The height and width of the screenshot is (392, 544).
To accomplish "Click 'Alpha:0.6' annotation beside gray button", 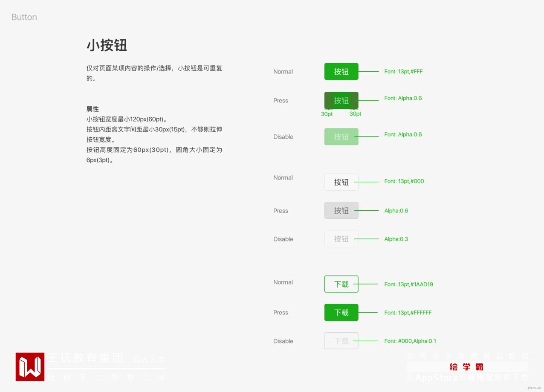I will (x=396, y=211).
